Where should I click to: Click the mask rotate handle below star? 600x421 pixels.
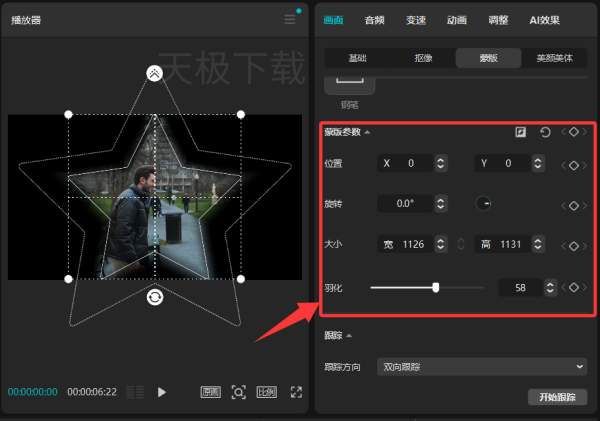click(x=155, y=297)
